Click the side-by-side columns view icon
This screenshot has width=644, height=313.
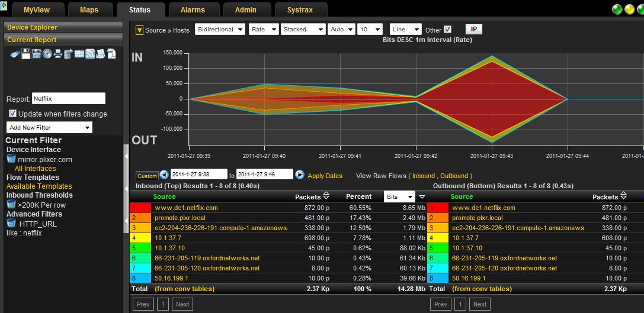coord(79,54)
